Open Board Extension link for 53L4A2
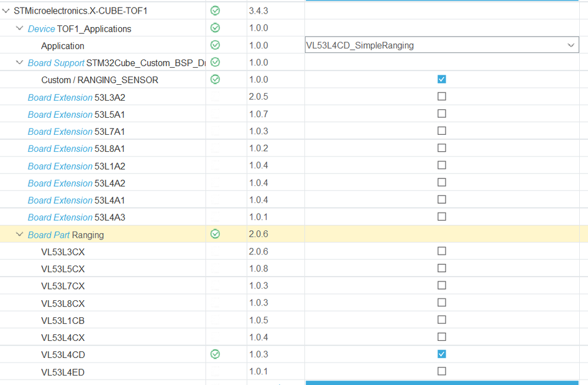The image size is (588, 385). pyautogui.click(x=60, y=184)
